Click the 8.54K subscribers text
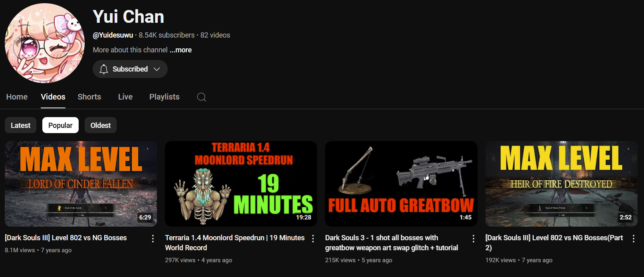This screenshot has height=277, width=644. (166, 35)
